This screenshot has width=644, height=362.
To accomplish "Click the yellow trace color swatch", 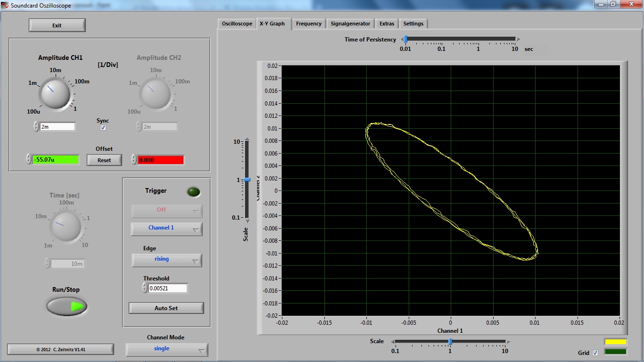I will tap(616, 342).
